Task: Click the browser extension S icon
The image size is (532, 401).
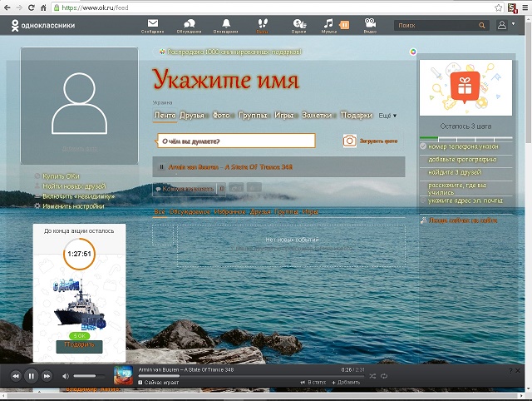Action: [x=512, y=7]
